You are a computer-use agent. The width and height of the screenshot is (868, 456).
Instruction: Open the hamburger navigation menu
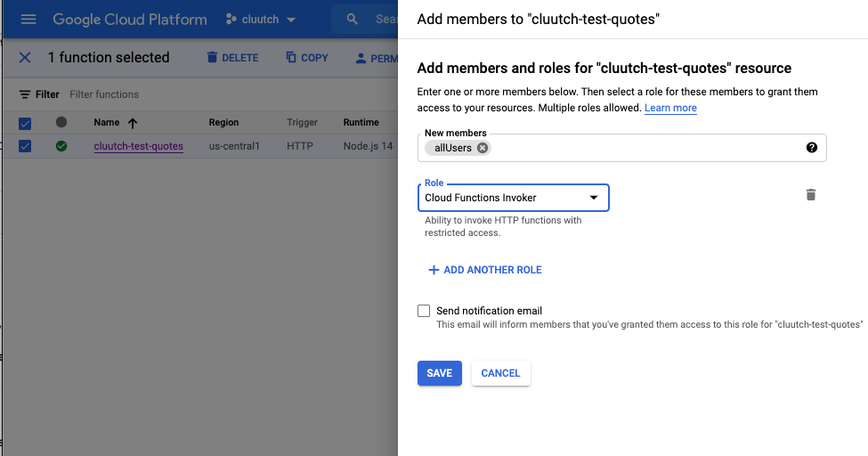28,20
